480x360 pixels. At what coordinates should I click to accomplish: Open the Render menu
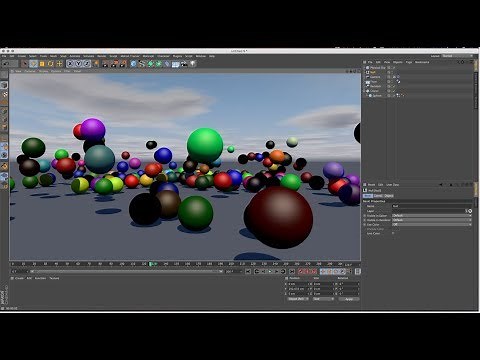[x=101, y=56]
